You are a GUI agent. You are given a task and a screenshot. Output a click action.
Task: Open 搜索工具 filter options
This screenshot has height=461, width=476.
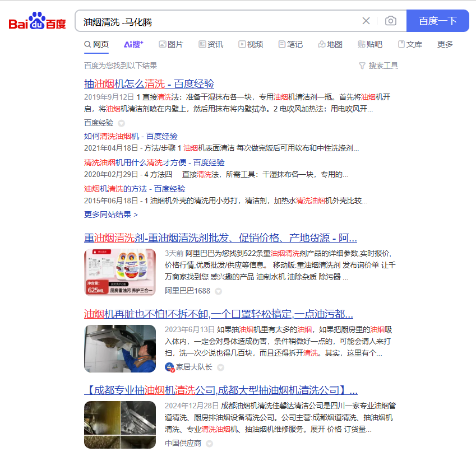[378, 66]
